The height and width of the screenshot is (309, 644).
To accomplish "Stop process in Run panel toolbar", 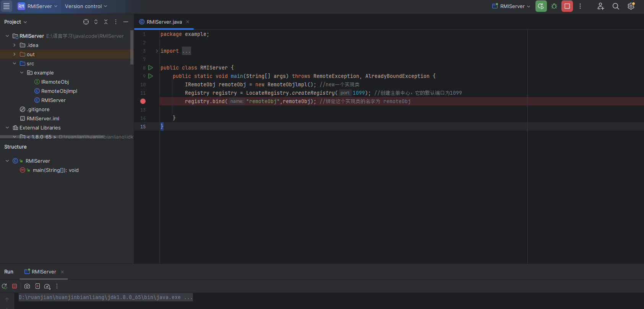I will 15,286.
